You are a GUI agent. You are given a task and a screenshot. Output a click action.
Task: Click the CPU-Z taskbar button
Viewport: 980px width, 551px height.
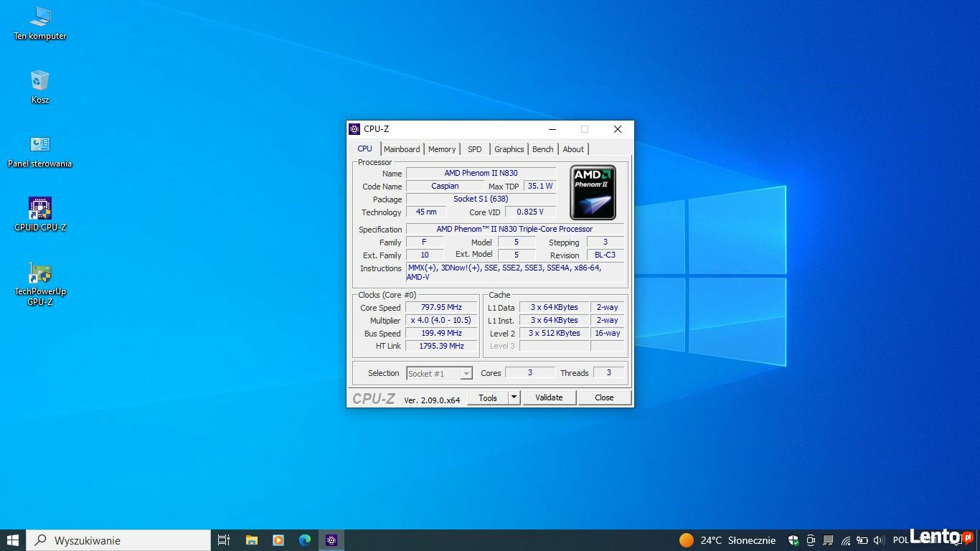point(331,540)
